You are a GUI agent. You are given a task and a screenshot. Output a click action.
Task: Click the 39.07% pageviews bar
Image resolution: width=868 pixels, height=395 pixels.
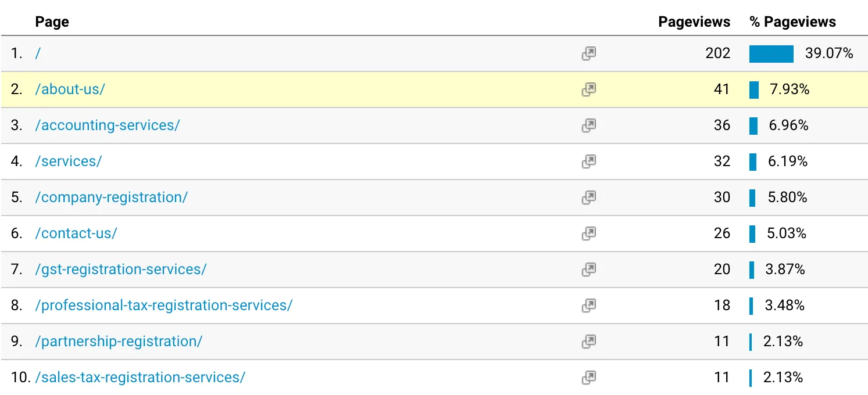pyautogui.click(x=771, y=54)
